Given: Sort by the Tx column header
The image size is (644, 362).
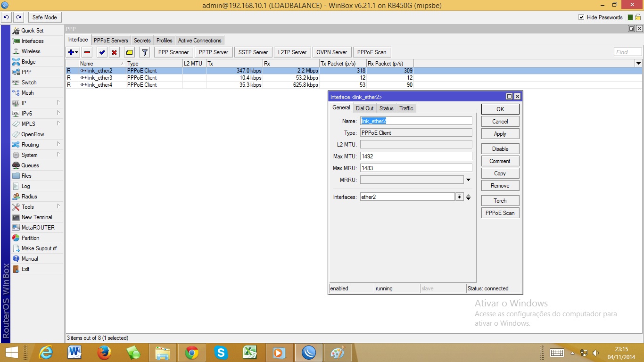Looking at the screenshot, I should (234, 63).
